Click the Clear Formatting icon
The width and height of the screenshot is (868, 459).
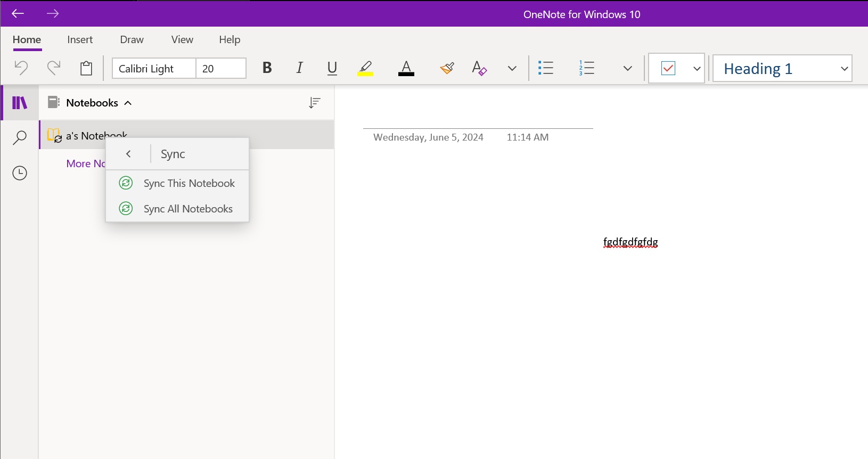[x=479, y=68]
